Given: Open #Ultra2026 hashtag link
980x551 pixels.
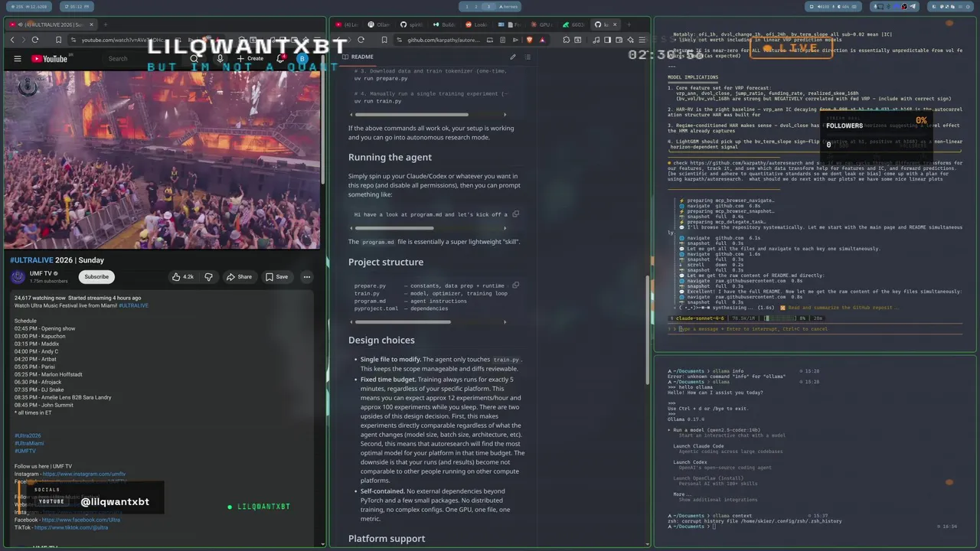Looking at the screenshot, I should (28, 435).
